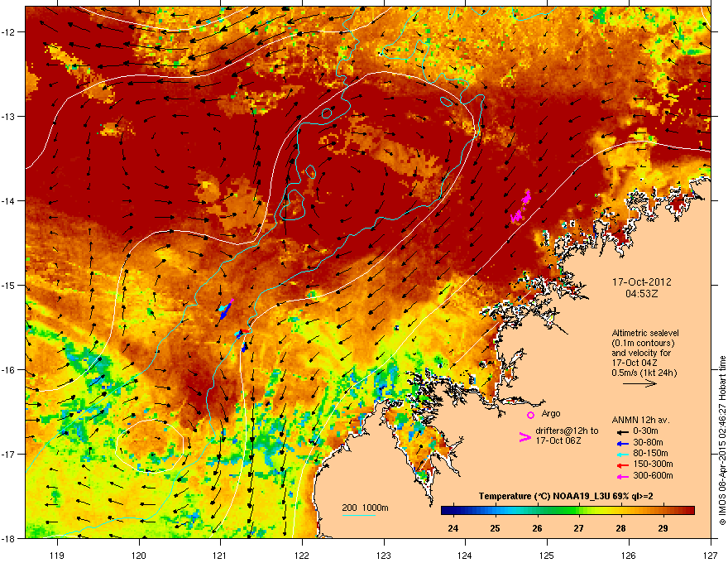Click the magenta Argo circle legend symbol
Viewport: 728px width, 563px height.
[x=530, y=415]
